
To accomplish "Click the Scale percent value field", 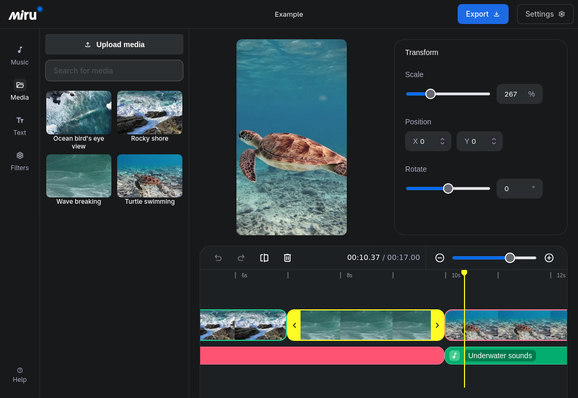I will [519, 94].
